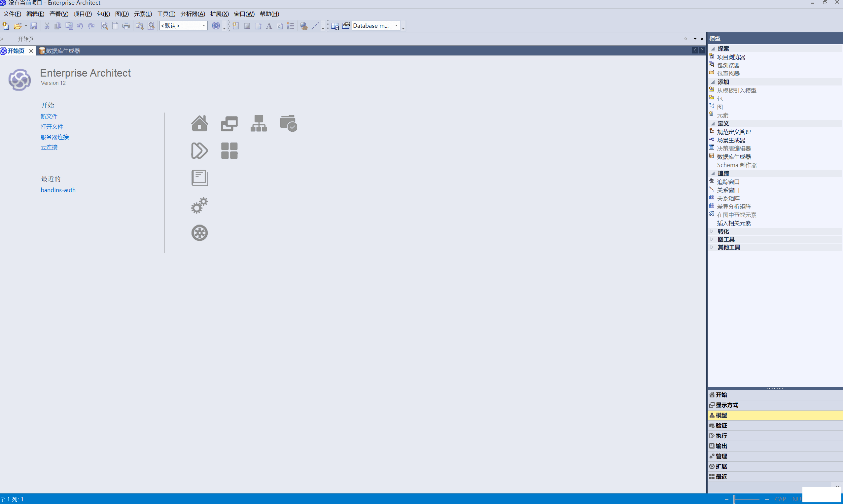The image size is (843, 504).
Task: Click the Open Project folder icon
Action: point(18,26)
